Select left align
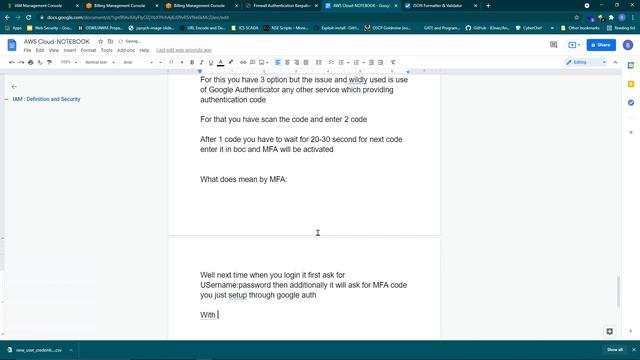The image size is (640, 360). click(x=278, y=62)
